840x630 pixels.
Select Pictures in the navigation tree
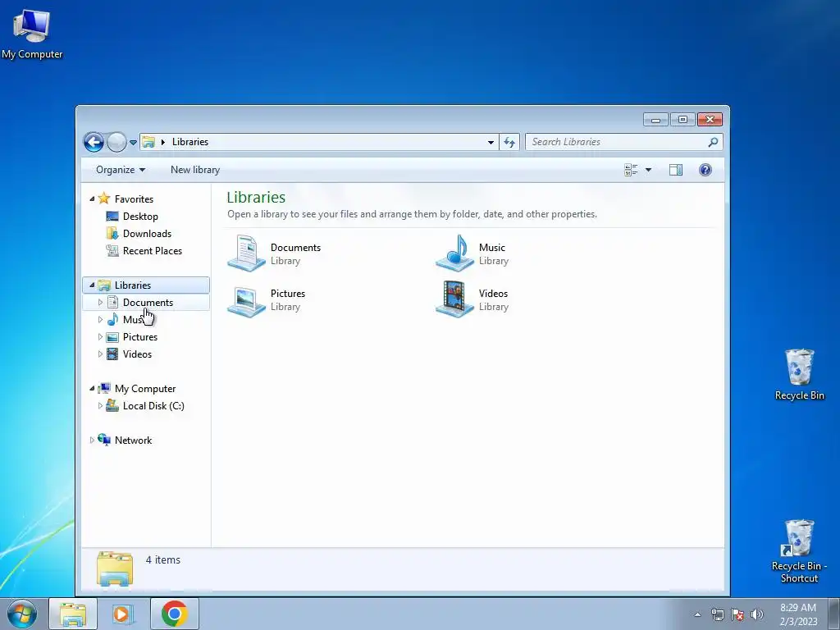[139, 337]
